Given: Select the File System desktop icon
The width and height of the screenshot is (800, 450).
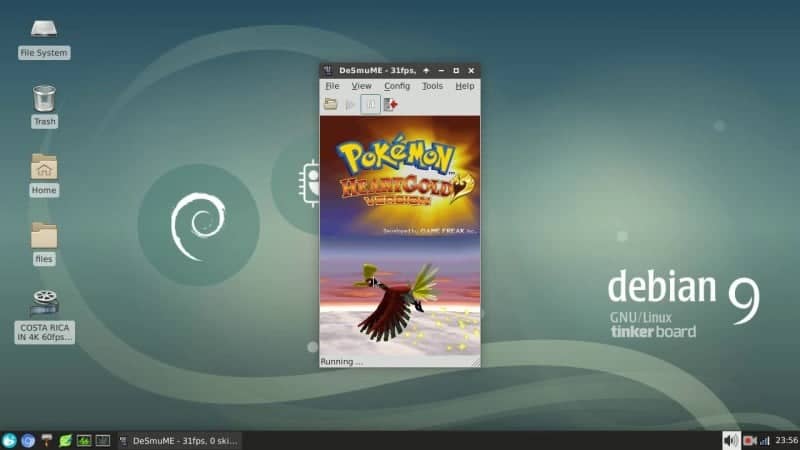Looking at the screenshot, I should pyautogui.click(x=44, y=29).
